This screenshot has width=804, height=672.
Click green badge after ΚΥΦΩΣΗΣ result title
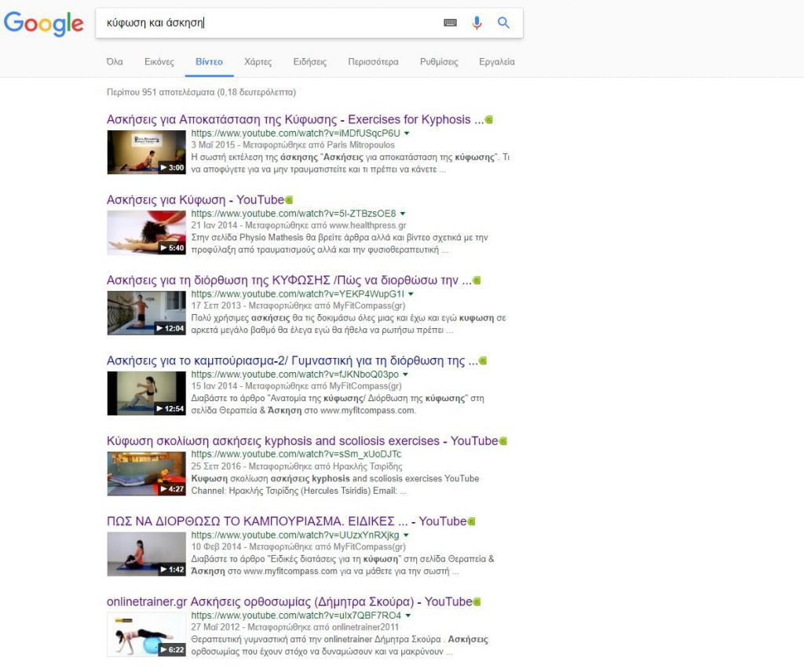[477, 280]
